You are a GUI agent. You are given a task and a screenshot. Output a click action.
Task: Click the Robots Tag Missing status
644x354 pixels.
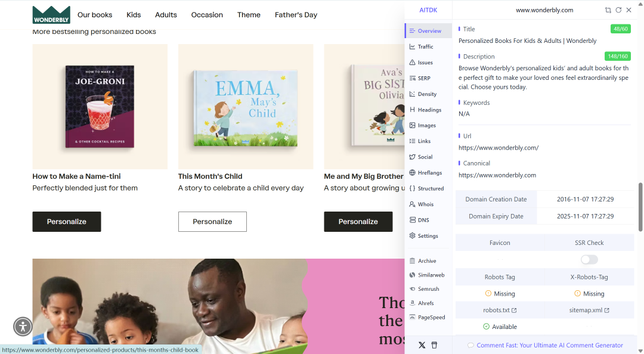click(500, 294)
